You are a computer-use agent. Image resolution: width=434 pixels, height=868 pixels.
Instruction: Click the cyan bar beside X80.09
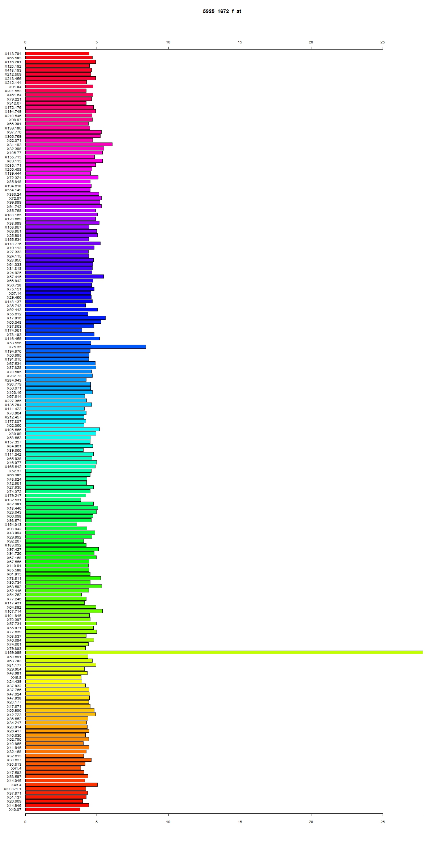coord(61,433)
